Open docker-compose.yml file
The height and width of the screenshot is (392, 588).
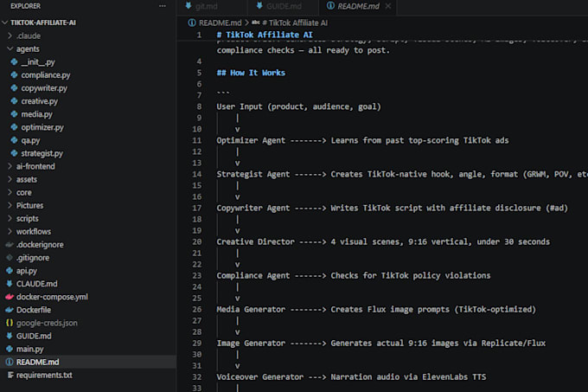pos(52,297)
